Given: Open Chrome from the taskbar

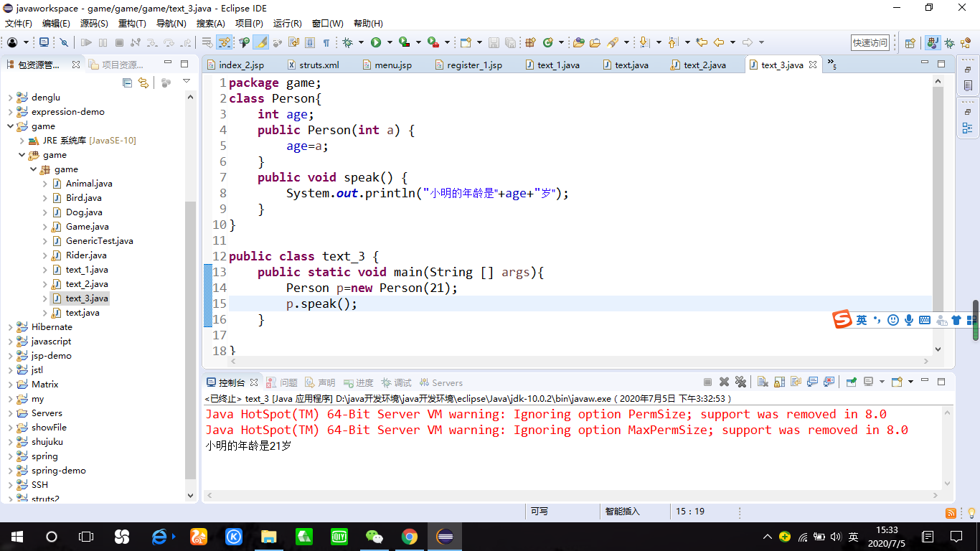Looking at the screenshot, I should point(409,536).
